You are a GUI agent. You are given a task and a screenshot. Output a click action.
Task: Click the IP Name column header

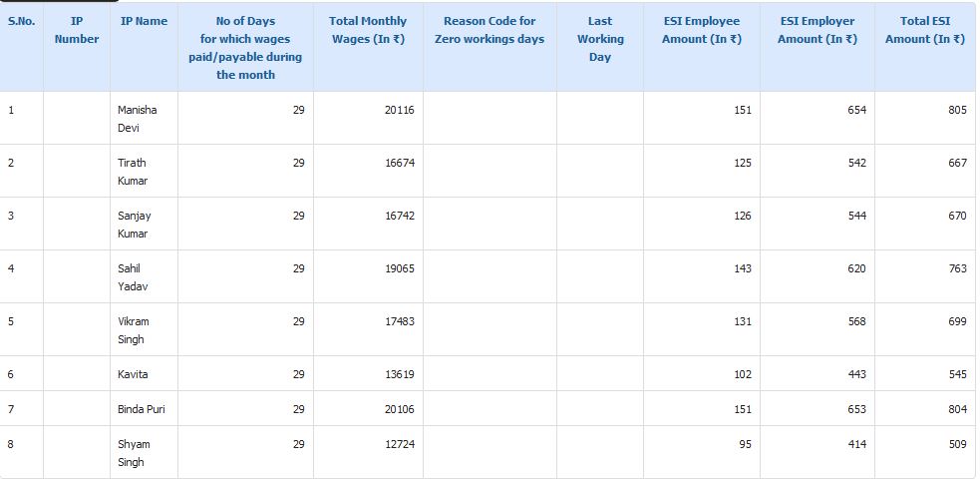[x=144, y=21]
